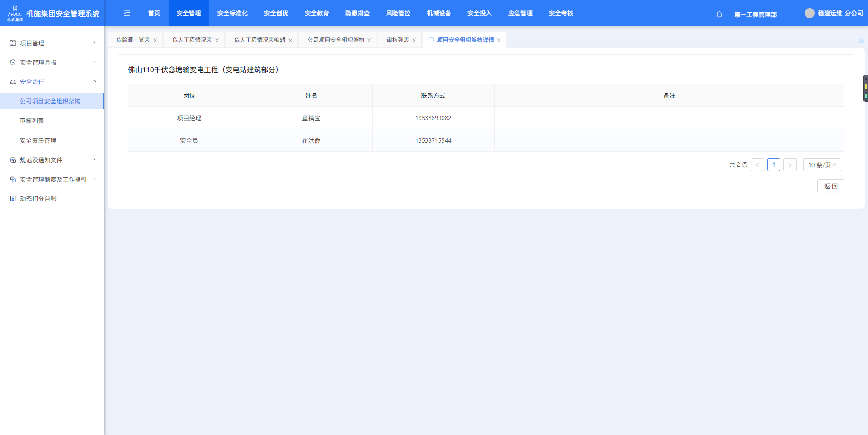868x435 pixels.
Task: Expand the 规范及通知文件 menu
Action: pyautogui.click(x=52, y=160)
